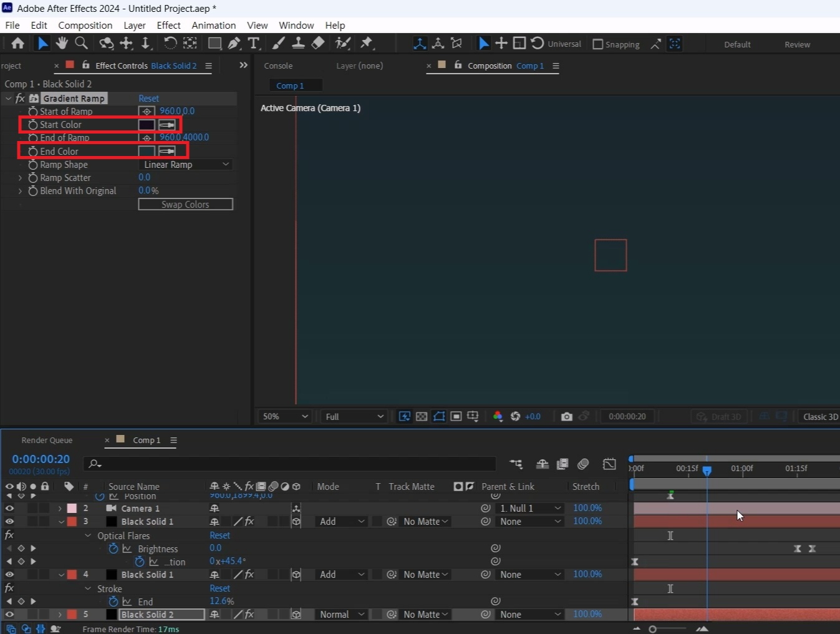Image resolution: width=840 pixels, height=634 pixels.
Task: Expand Ramp Scatter property
Action: point(20,178)
